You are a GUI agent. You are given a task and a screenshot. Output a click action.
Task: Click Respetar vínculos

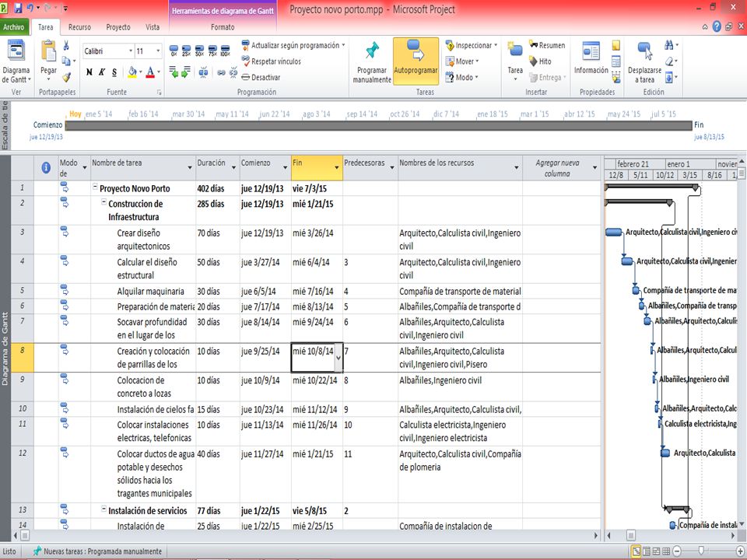pyautogui.click(x=271, y=61)
